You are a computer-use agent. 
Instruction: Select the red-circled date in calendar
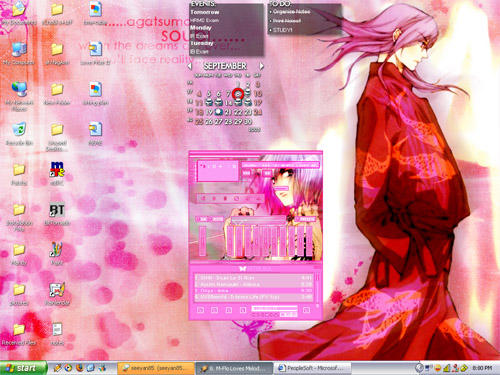coord(238,94)
